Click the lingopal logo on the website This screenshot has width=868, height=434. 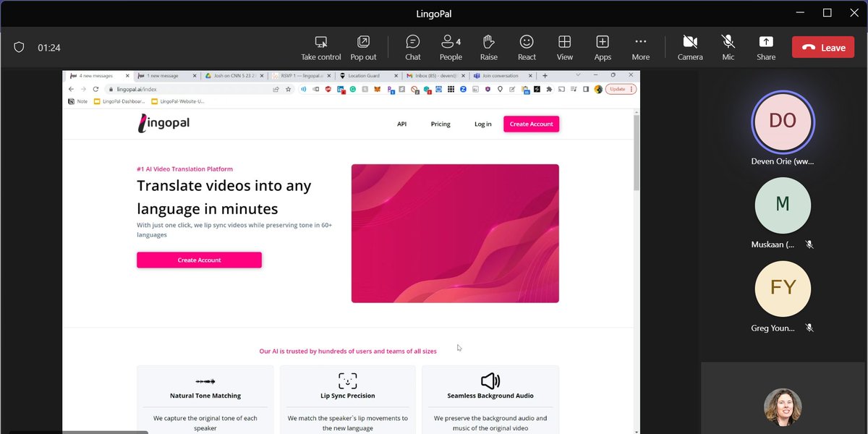point(163,124)
